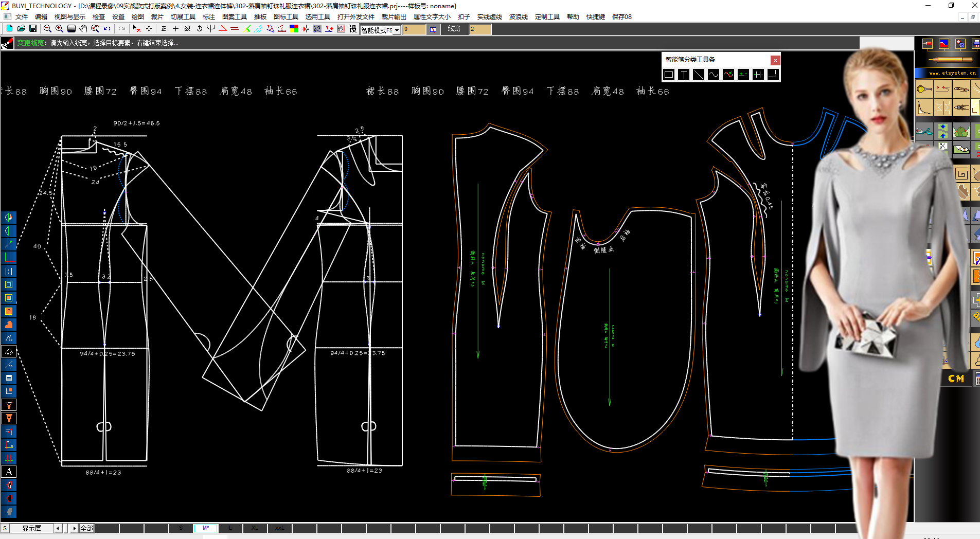Select the plus-minus length tool in smart pen toolbar

(x=743, y=75)
